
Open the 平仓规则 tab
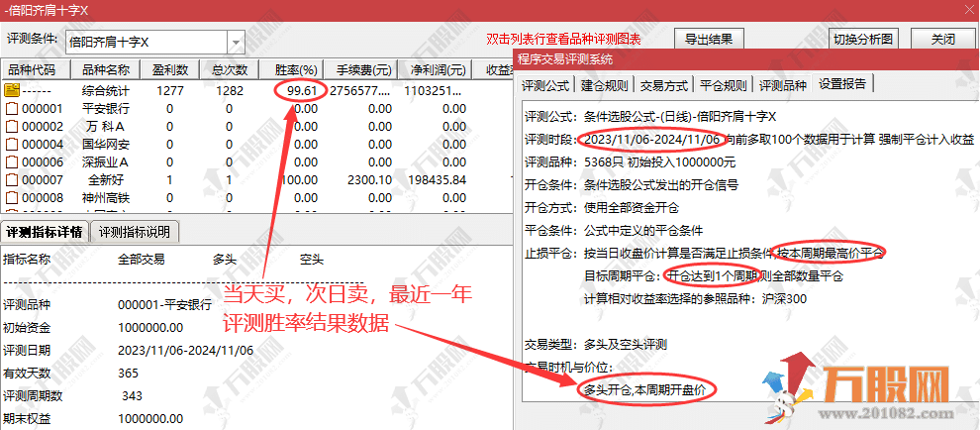[724, 85]
